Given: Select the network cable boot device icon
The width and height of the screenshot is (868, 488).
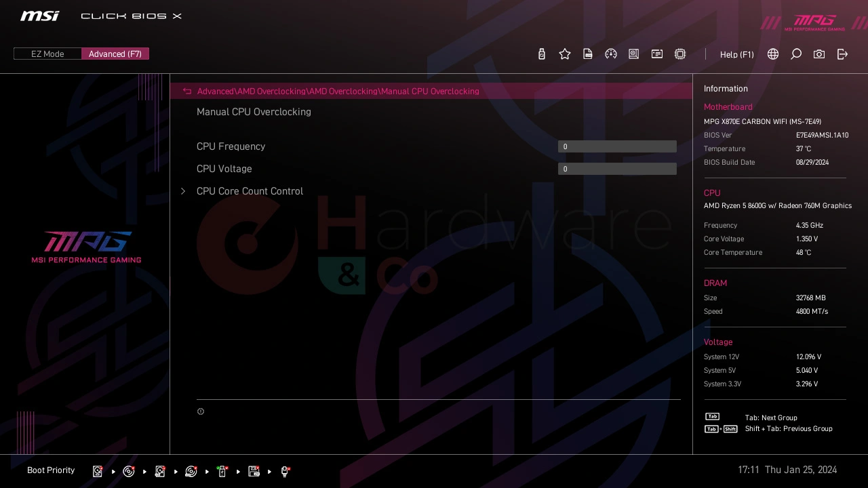Looking at the screenshot, I should click(285, 471).
